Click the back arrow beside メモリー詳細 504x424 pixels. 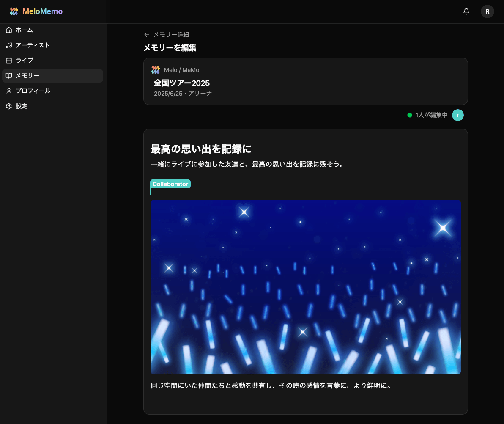click(x=146, y=34)
